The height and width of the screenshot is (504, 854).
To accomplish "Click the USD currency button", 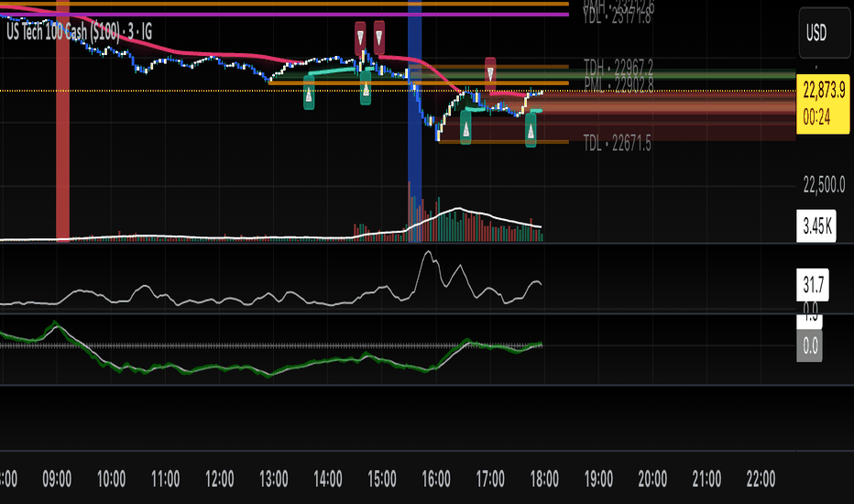I will (x=824, y=33).
